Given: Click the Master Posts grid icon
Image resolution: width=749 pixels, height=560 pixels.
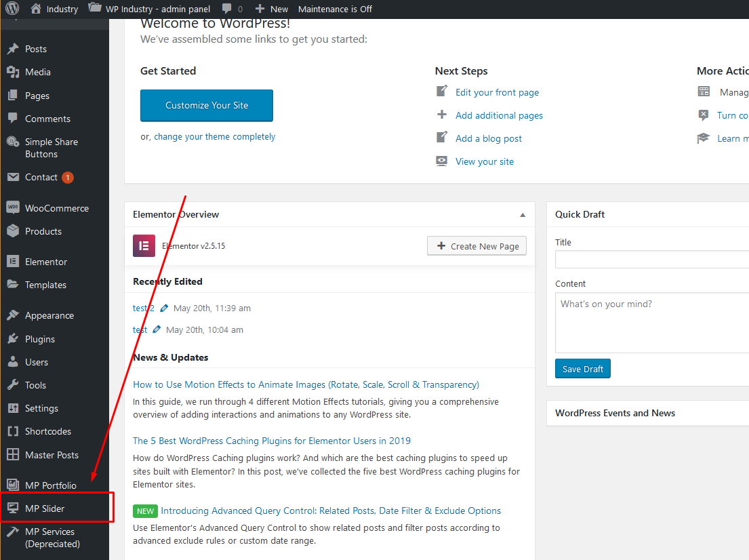Looking at the screenshot, I should (13, 455).
